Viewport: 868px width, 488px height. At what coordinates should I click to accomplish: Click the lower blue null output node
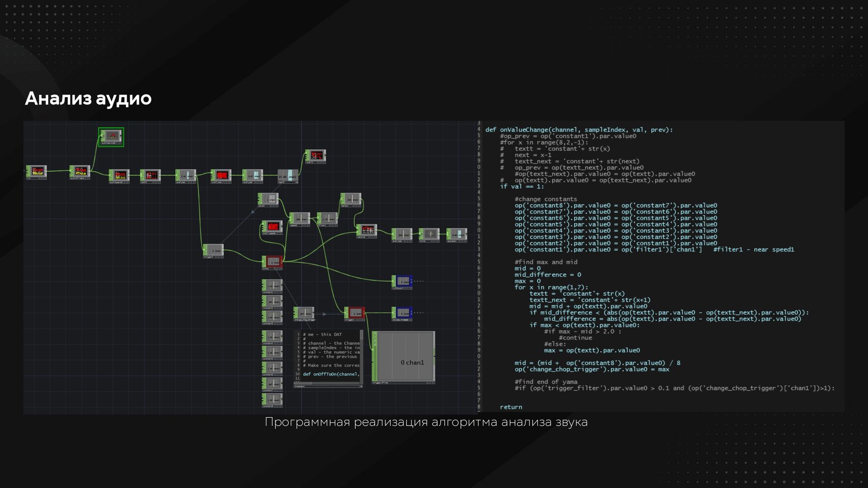point(402,313)
